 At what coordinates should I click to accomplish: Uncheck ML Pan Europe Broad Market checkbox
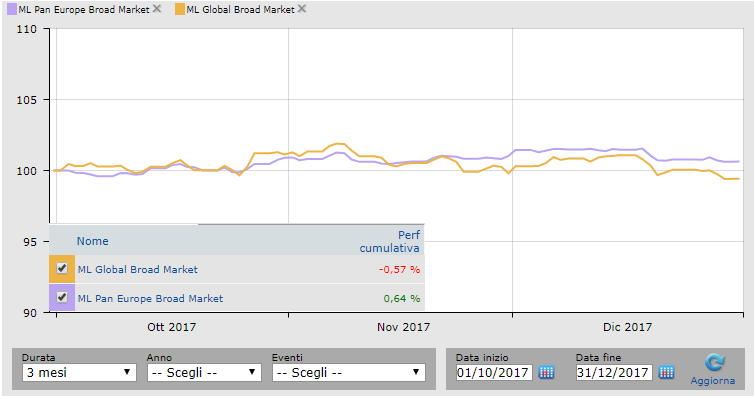(62, 297)
